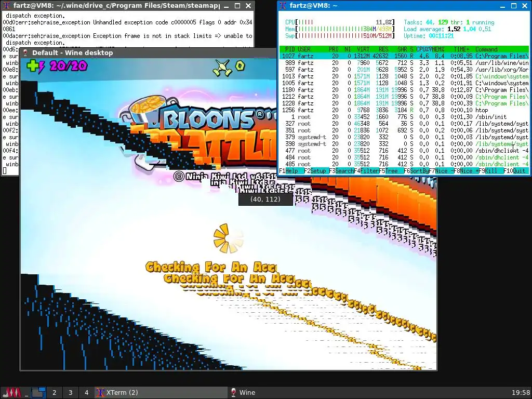Viewport: 532px width, 399px height.
Task: Click the crossed planes icon in game
Action: 222,67
